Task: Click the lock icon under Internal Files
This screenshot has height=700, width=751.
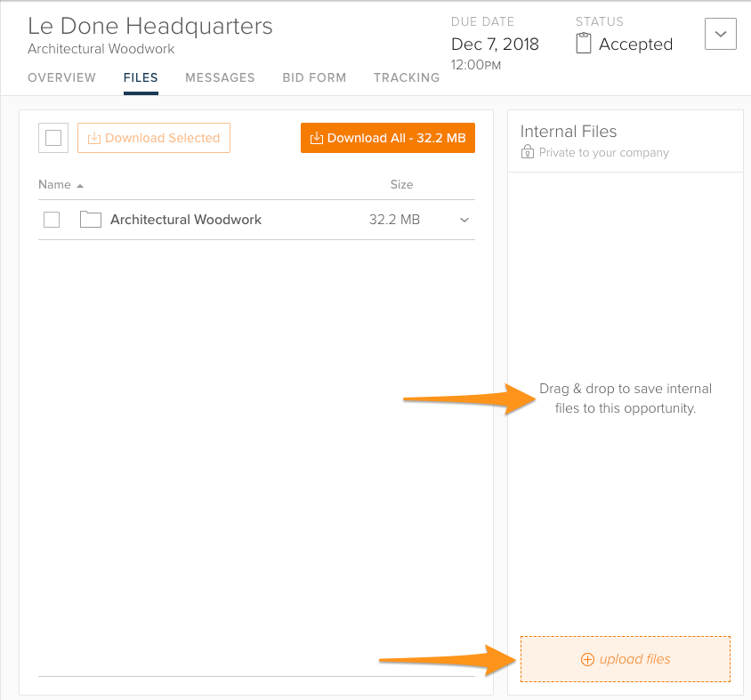Action: [x=528, y=153]
